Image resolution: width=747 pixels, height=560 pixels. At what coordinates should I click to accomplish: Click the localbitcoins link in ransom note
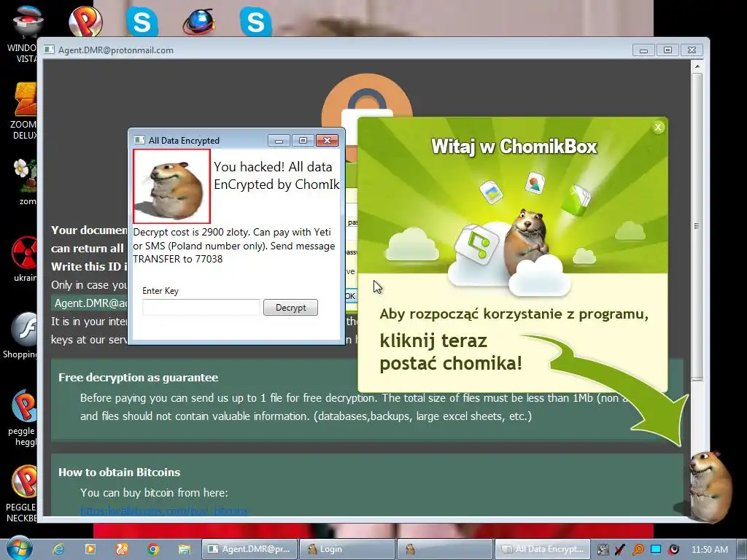(x=164, y=511)
